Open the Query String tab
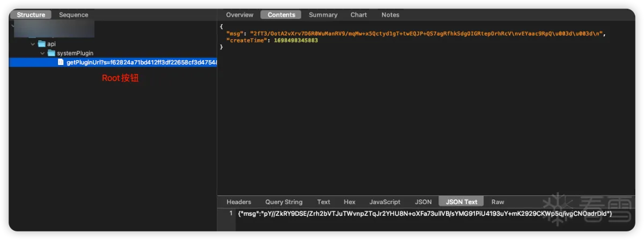Image resolution: width=644 pixels, height=240 pixels. [284, 202]
